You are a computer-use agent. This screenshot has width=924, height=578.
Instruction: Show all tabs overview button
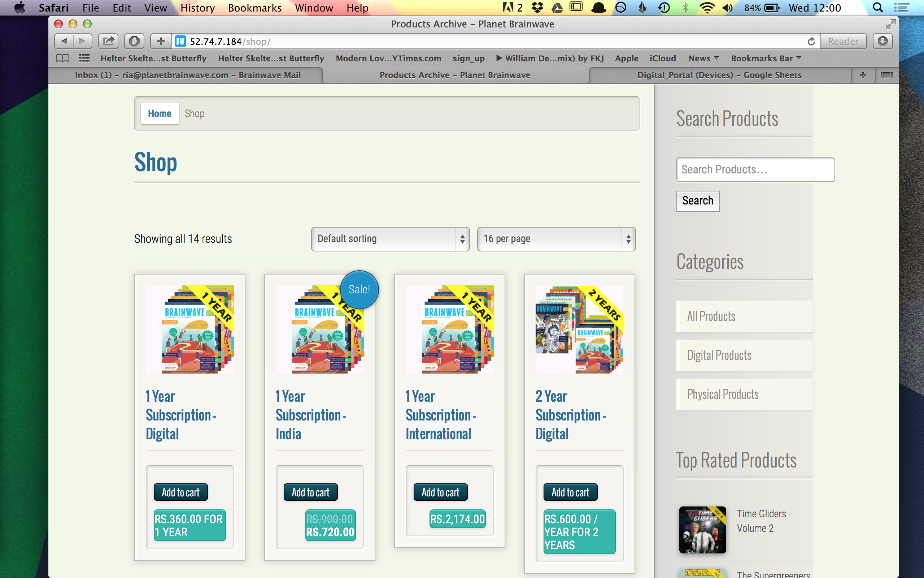click(886, 75)
